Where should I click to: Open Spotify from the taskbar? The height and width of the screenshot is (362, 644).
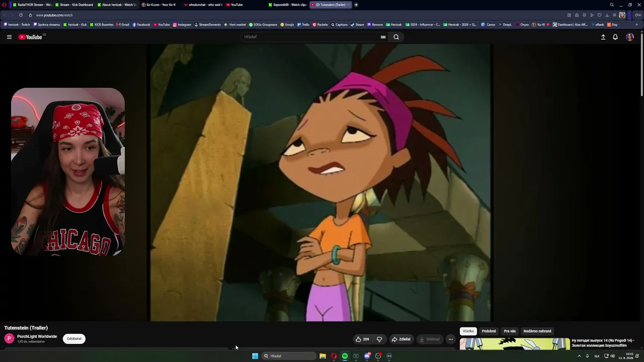[345, 356]
